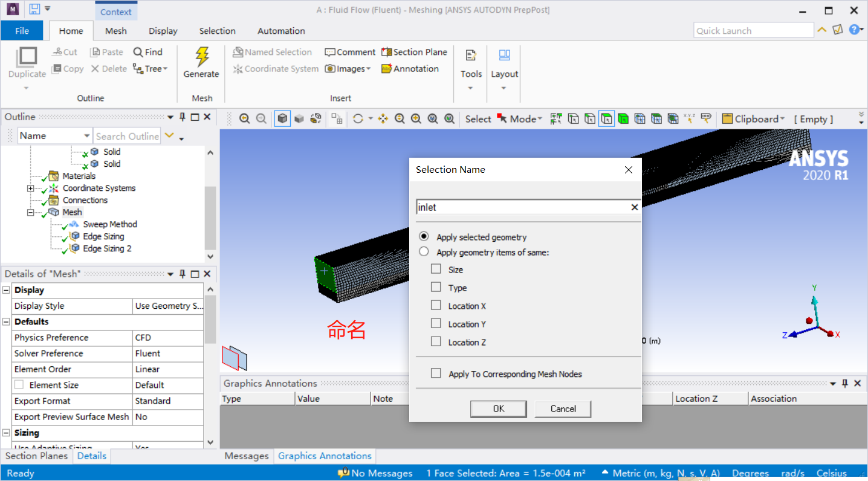This screenshot has height=481, width=868.
Task: Check the Size checkbox
Action: coord(436,269)
